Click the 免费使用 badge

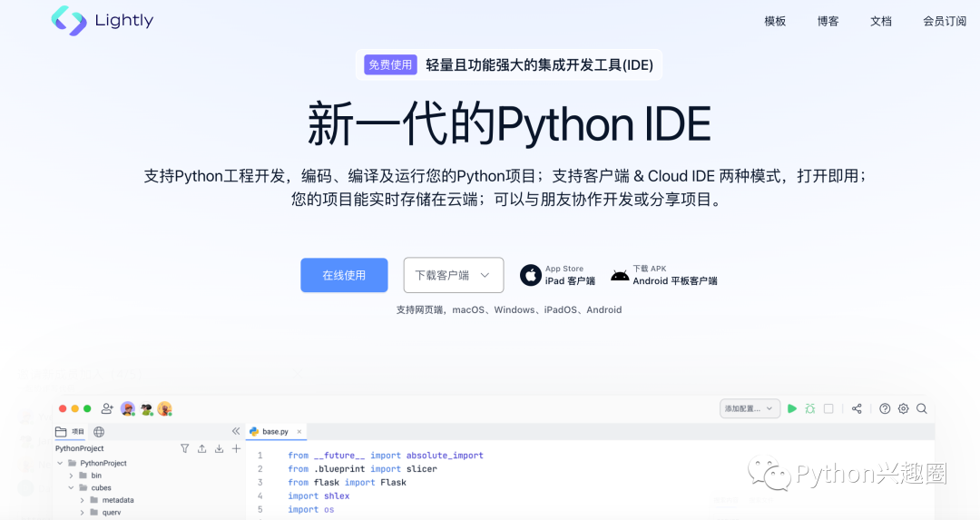coord(390,64)
